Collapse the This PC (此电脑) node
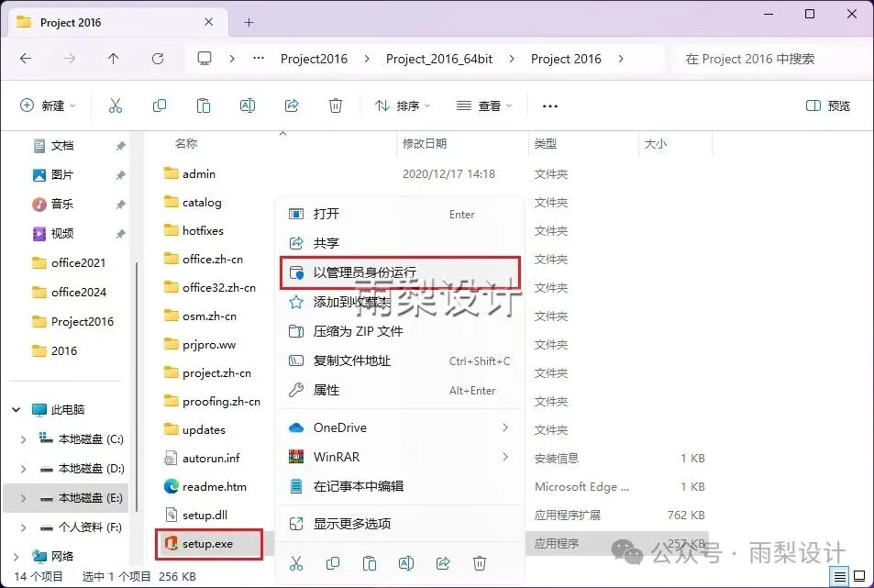Viewport: 874px width, 588px height. 17,410
